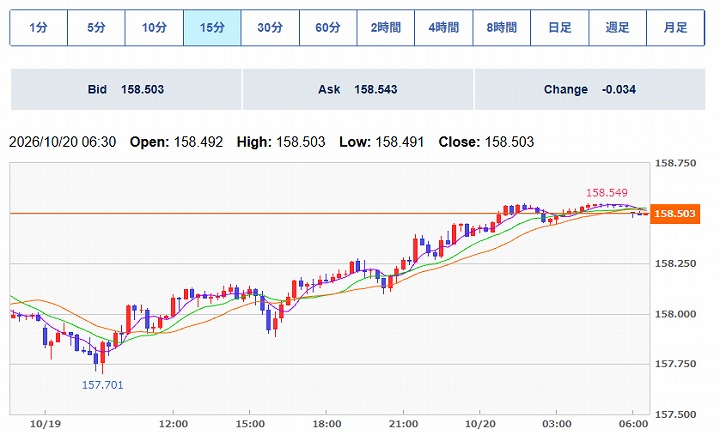The height and width of the screenshot is (435, 720).
Task: Click the 18:00 time axis label
Action: coord(326,424)
